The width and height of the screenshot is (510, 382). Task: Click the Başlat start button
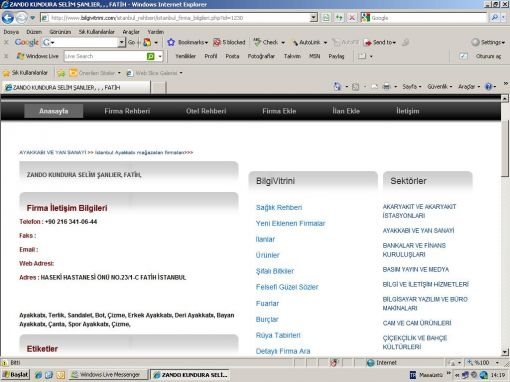pos(16,375)
